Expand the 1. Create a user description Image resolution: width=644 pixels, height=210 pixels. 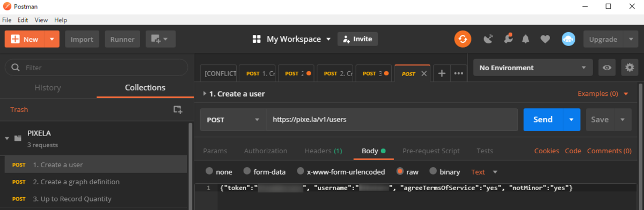[x=204, y=94]
